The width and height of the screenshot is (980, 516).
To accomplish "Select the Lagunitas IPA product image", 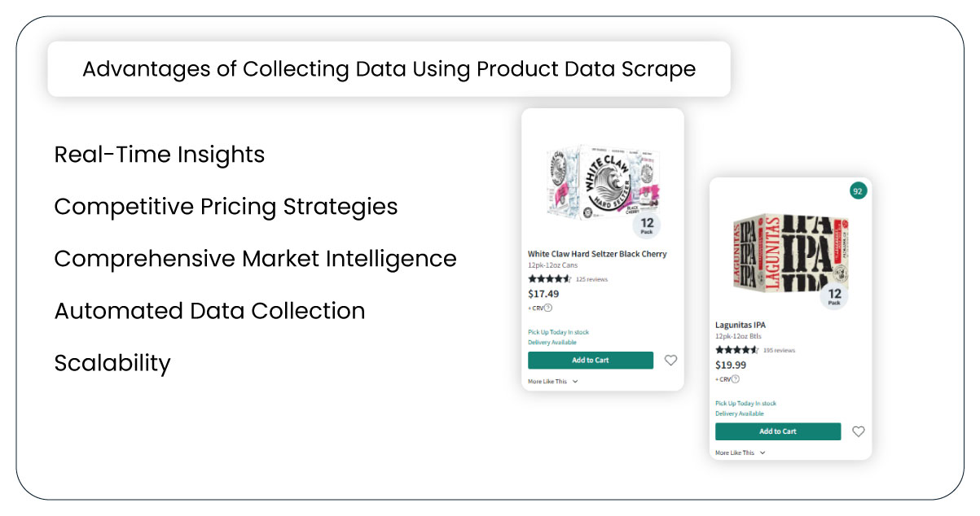I will point(786,254).
